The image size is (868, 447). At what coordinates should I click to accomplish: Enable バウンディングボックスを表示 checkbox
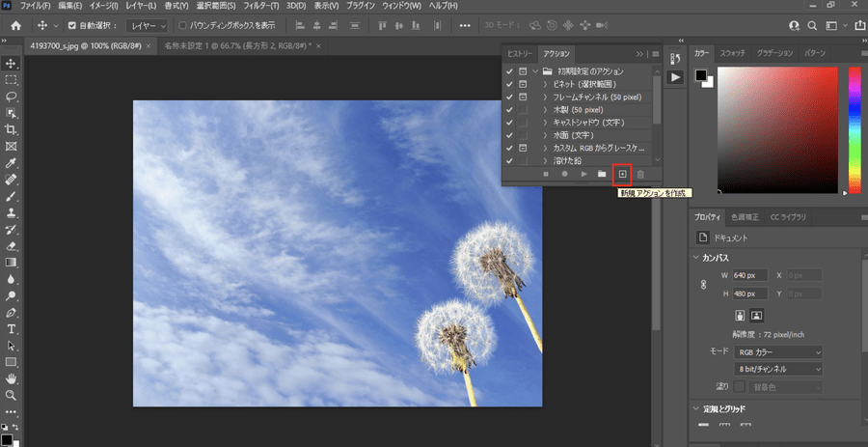click(183, 25)
